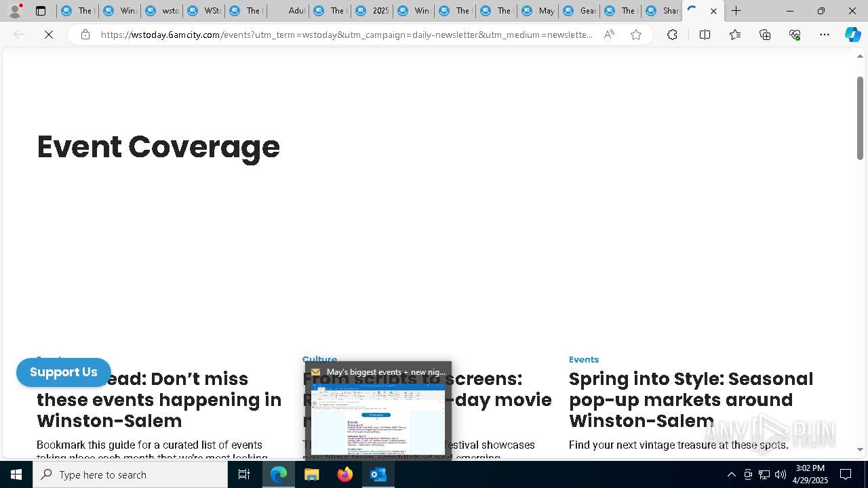Open the Favorites list icon
868x488 pixels.
point(735,35)
